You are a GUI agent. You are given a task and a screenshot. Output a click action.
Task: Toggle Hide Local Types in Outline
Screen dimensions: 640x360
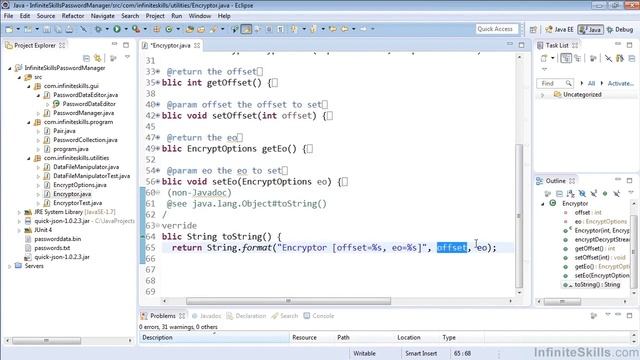[616, 193]
